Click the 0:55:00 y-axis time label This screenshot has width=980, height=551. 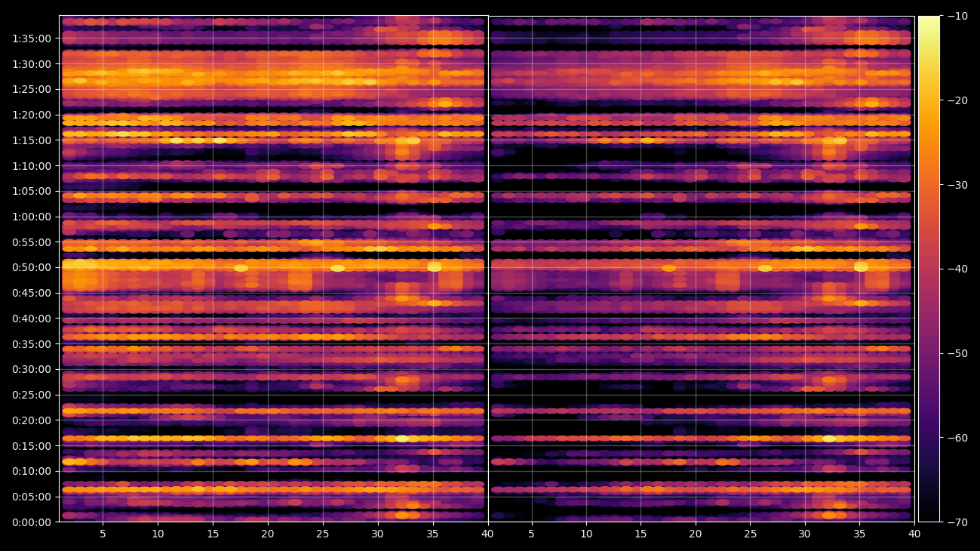coord(32,242)
